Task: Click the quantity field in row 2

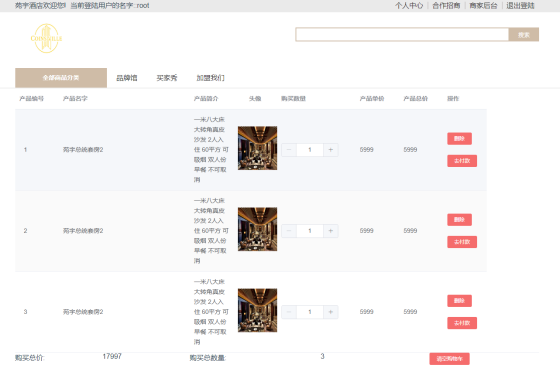Action: (x=310, y=231)
